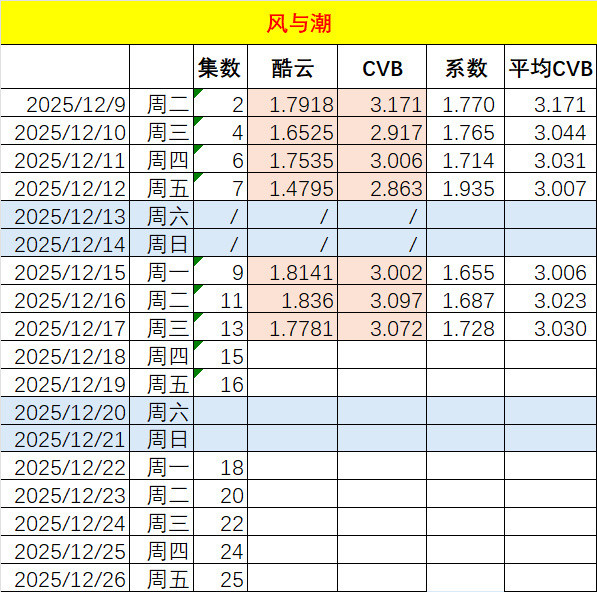The image size is (597, 592).
Task: Select 集数 cell for 2025/12/17
Action: pos(220,327)
